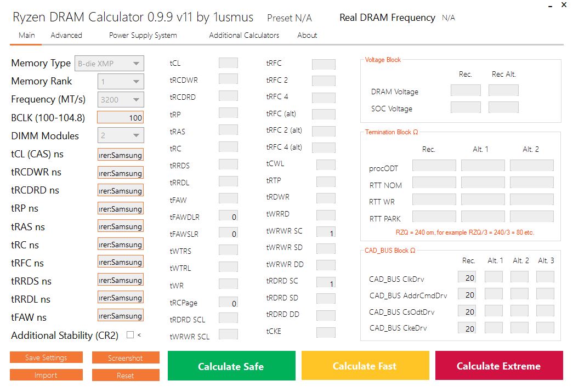Screen dimensions: 573x392
Task: Click the tRCDRD ns input field
Action: tap(120, 191)
